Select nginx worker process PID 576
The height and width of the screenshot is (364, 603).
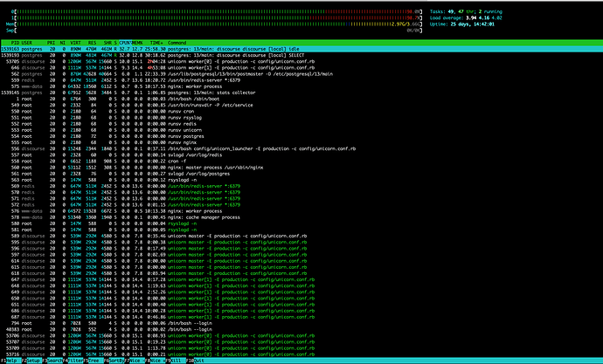[301, 210]
